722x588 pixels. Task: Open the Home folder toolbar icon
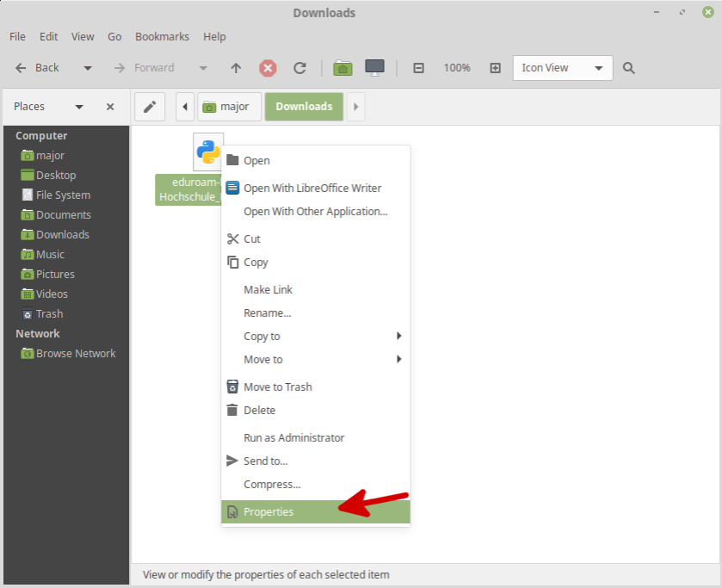pyautogui.click(x=343, y=68)
